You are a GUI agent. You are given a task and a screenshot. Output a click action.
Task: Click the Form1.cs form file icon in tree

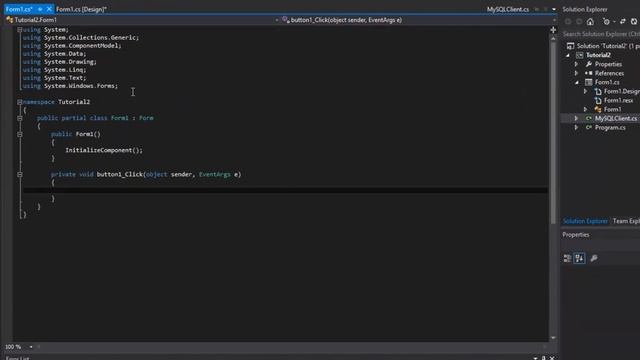tap(589, 82)
